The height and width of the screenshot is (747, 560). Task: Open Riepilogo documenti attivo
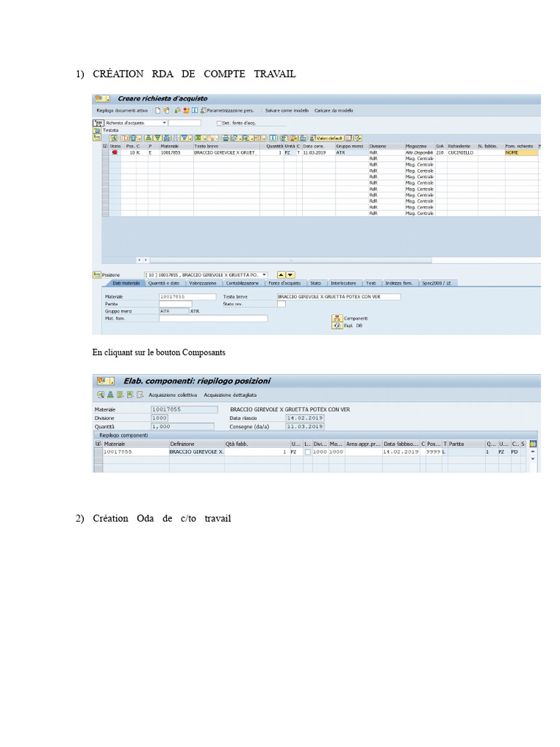coord(122,111)
